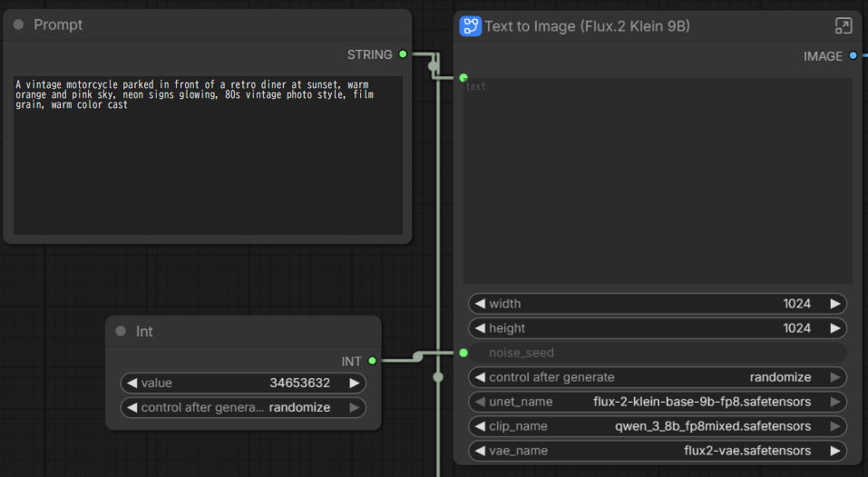This screenshot has width=868, height=477.
Task: Decrease the width value with left arrow
Action: pos(480,304)
